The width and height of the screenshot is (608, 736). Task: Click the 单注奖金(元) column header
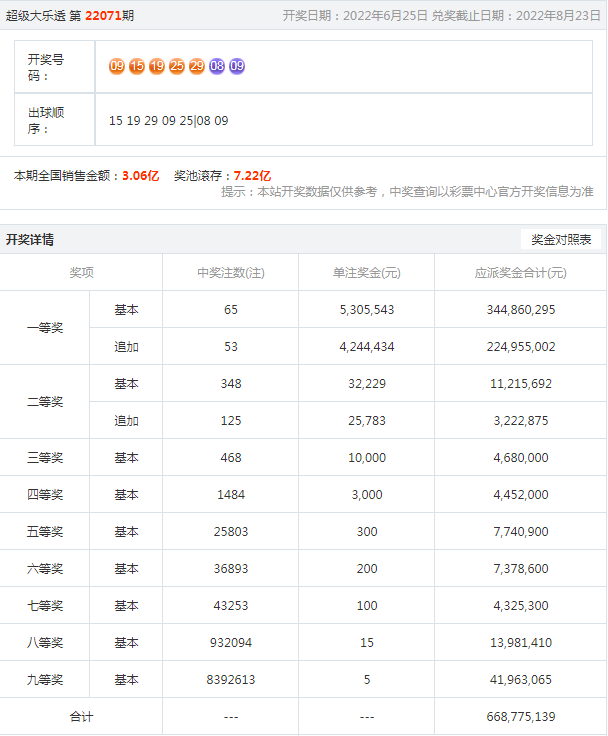[x=366, y=273]
